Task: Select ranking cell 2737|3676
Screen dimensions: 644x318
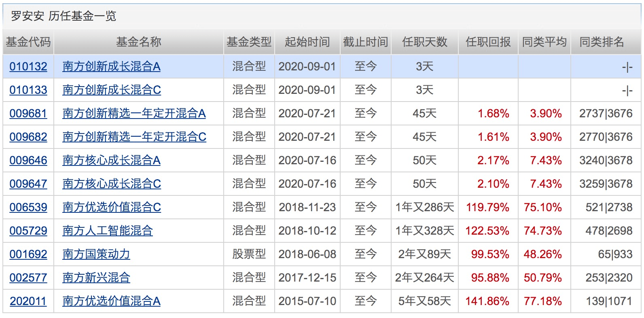Action: pyautogui.click(x=606, y=113)
